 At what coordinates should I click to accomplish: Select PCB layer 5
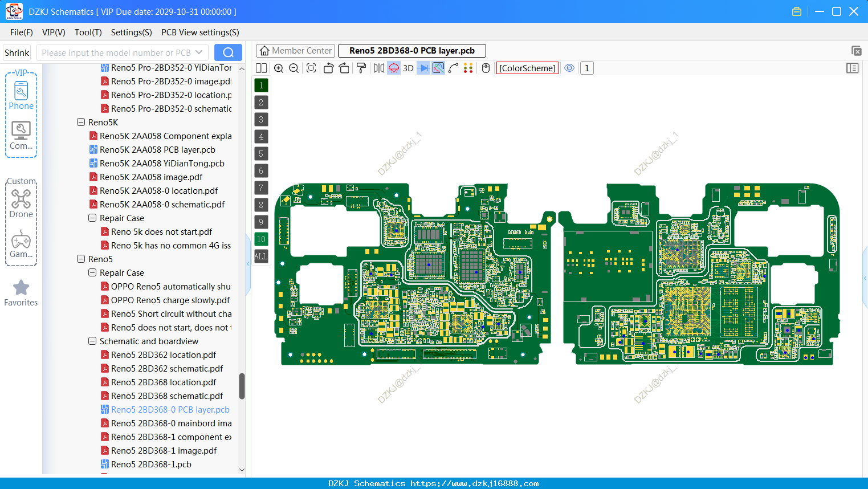point(261,154)
